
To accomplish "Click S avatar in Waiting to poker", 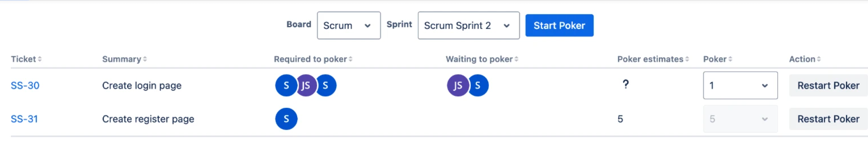I will click(x=478, y=85).
